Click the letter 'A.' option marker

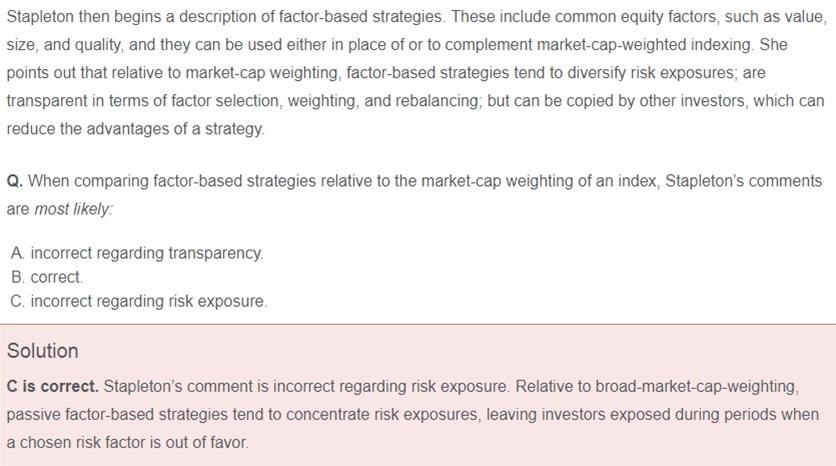(18, 253)
